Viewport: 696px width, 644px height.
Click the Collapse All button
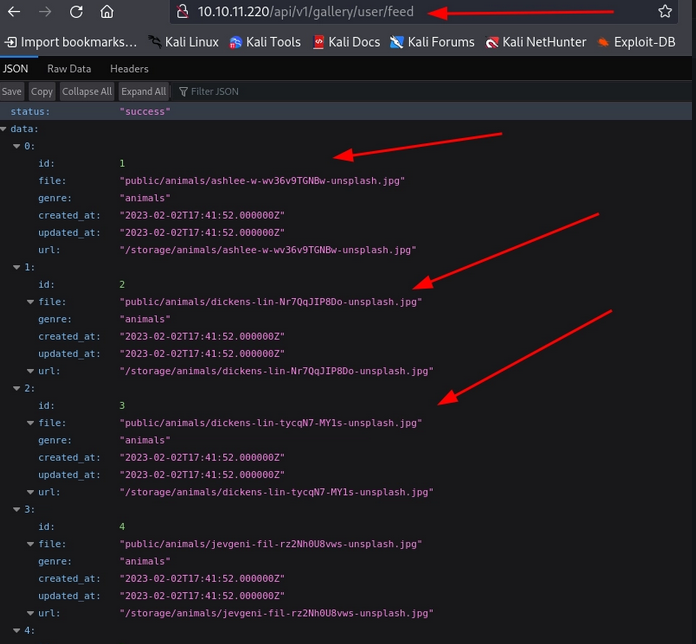coord(87,91)
